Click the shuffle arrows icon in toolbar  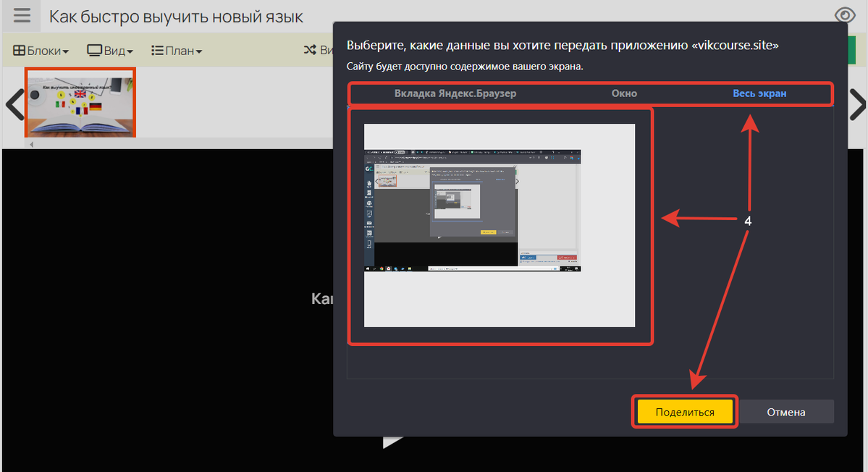[310, 51]
